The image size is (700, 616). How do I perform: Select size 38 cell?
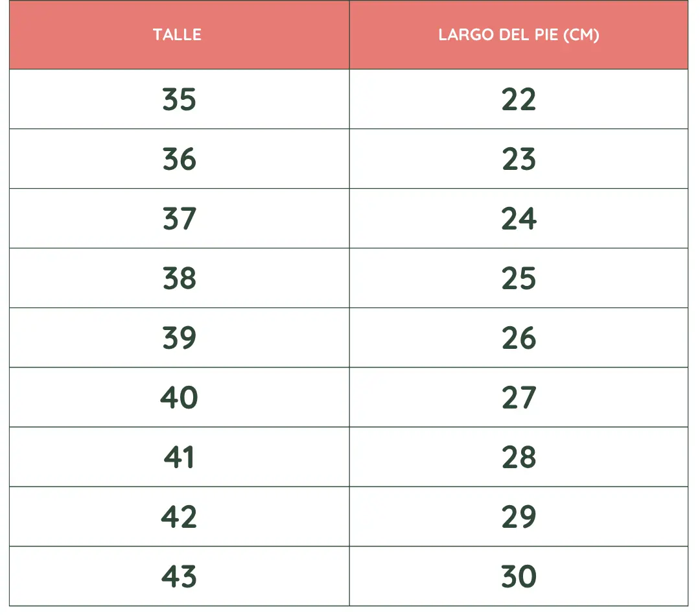click(x=179, y=278)
